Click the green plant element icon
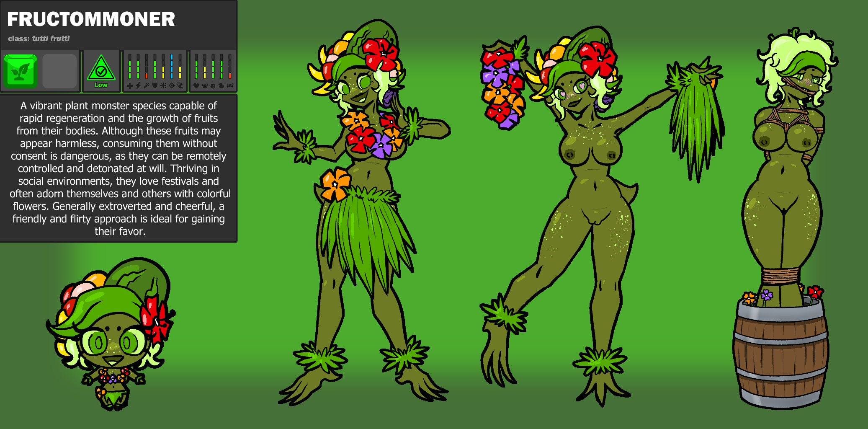Image resolution: width=868 pixels, height=429 pixels. 21,71
